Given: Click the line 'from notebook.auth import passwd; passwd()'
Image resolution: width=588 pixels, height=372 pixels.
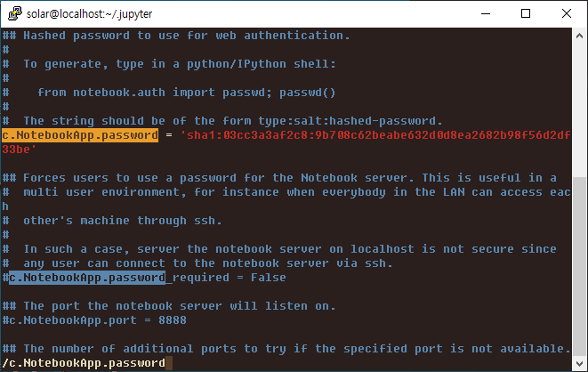Looking at the screenshot, I should click(187, 93).
